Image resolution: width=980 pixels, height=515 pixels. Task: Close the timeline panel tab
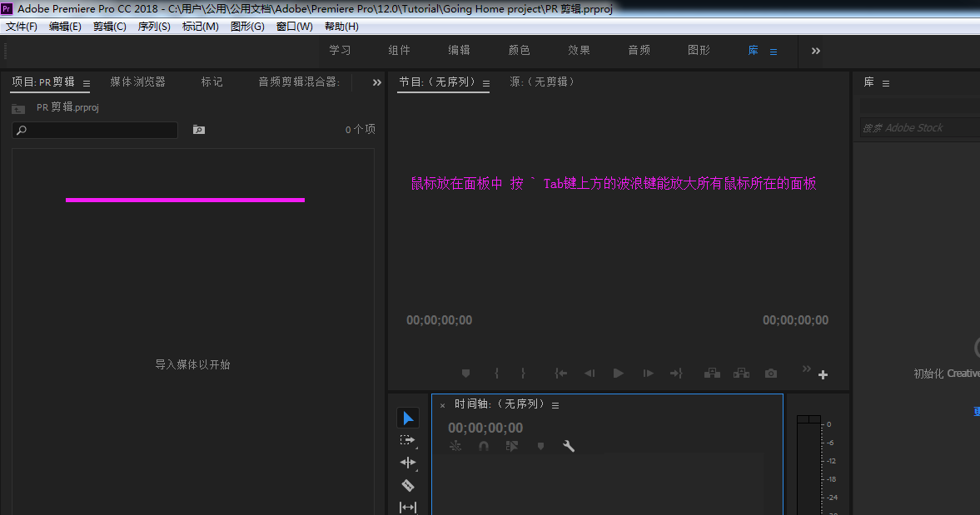[442, 406]
